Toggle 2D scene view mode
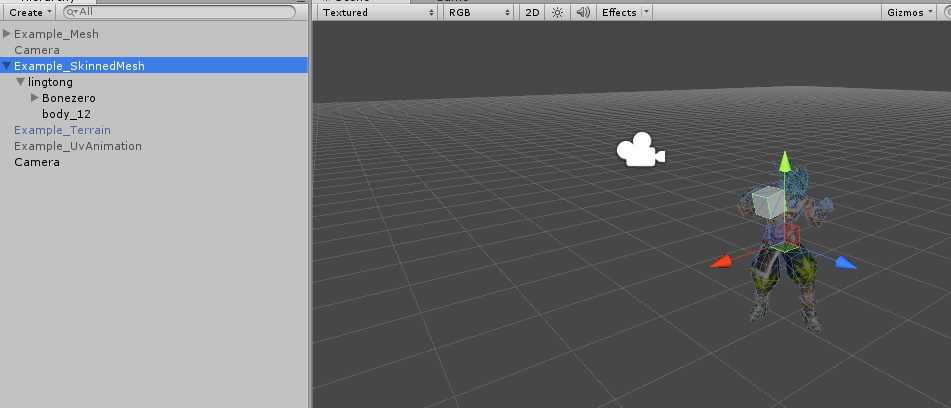Image resolution: width=951 pixels, height=408 pixels. 532,12
